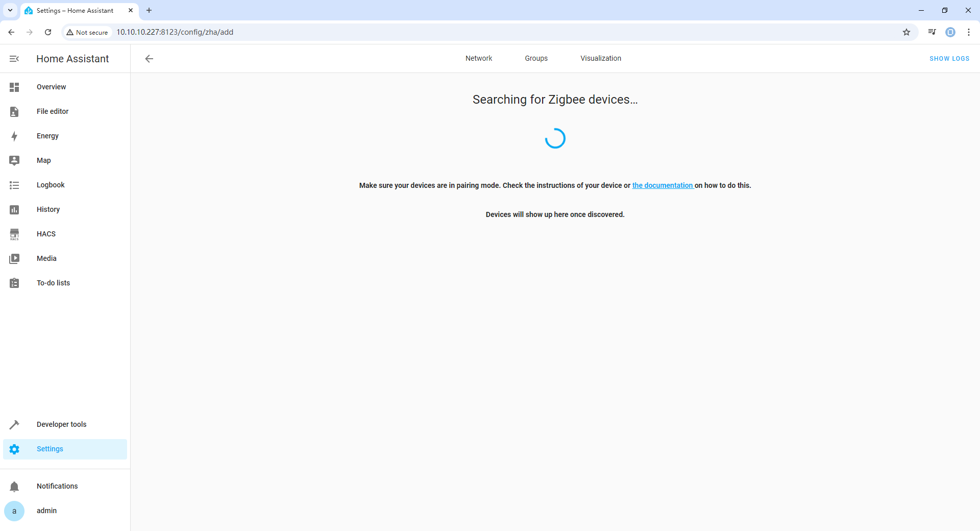Switch to the Visualization tab

pos(600,58)
